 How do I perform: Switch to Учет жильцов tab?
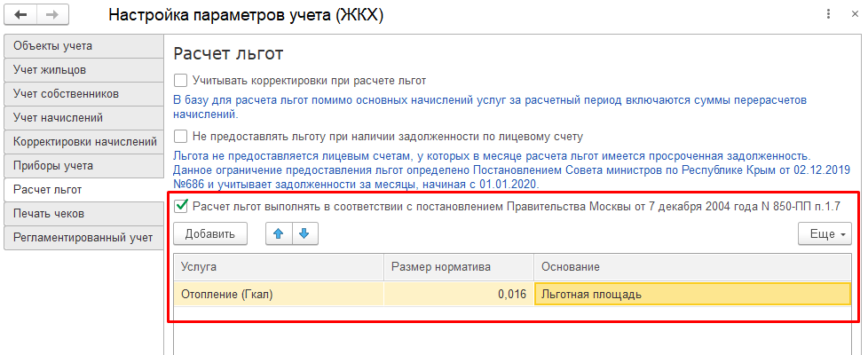(83, 70)
